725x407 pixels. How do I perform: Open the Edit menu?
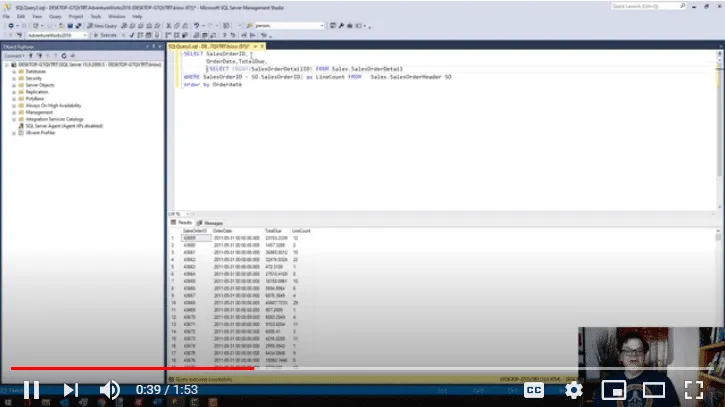(21, 16)
